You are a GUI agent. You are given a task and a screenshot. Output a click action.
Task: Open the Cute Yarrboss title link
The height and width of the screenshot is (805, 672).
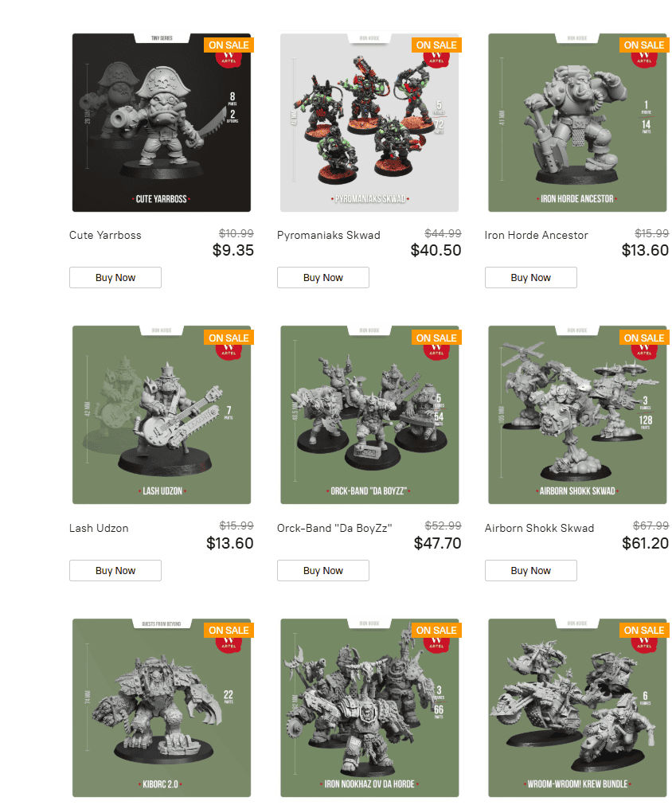(x=105, y=235)
